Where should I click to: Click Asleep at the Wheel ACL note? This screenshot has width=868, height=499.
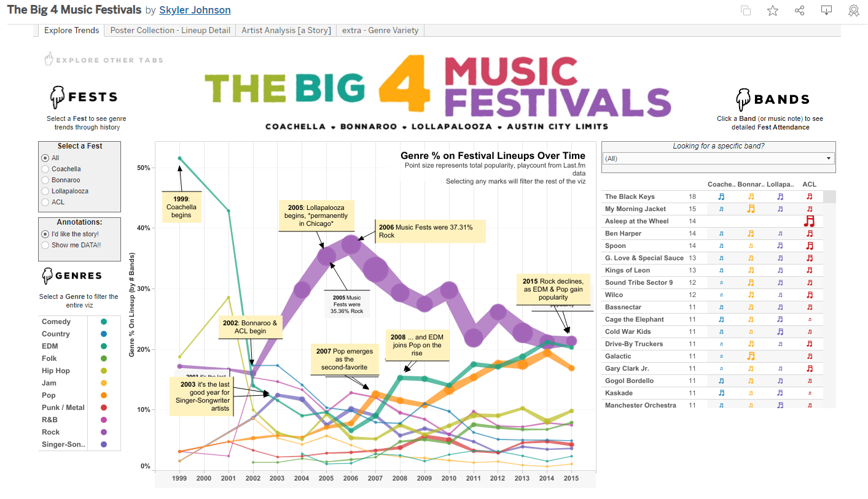[x=809, y=221]
